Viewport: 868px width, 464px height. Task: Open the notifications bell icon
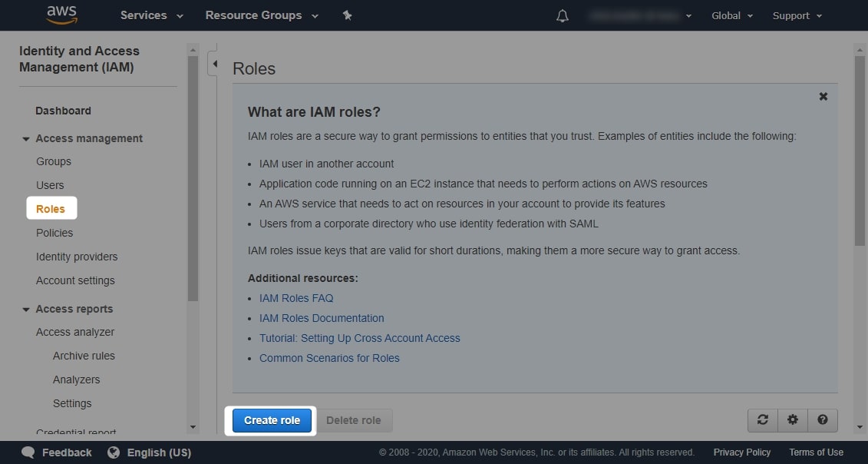[563, 16]
